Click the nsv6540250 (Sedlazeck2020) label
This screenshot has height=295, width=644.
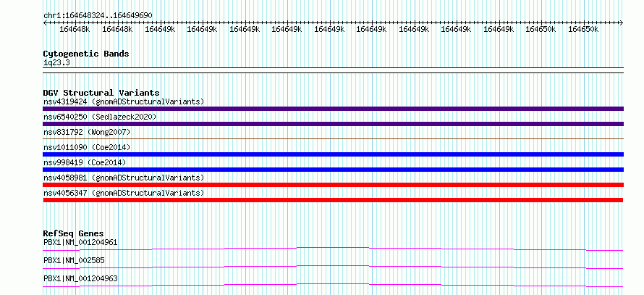click(x=100, y=117)
